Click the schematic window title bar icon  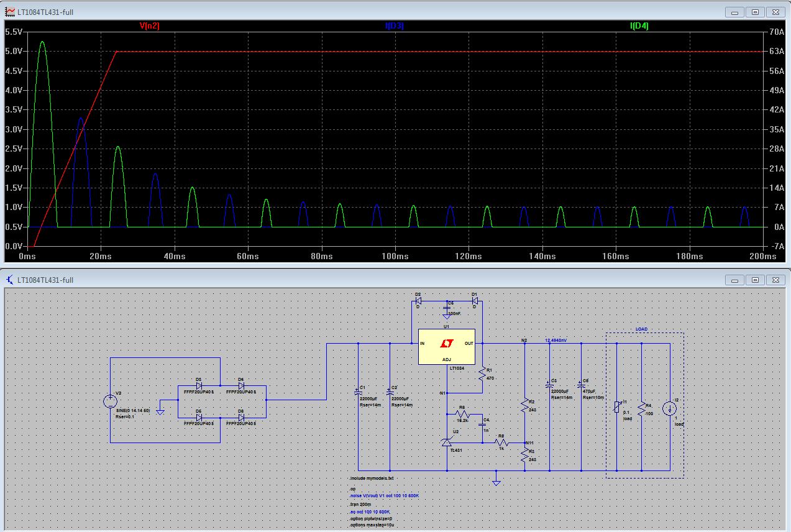coord(10,280)
